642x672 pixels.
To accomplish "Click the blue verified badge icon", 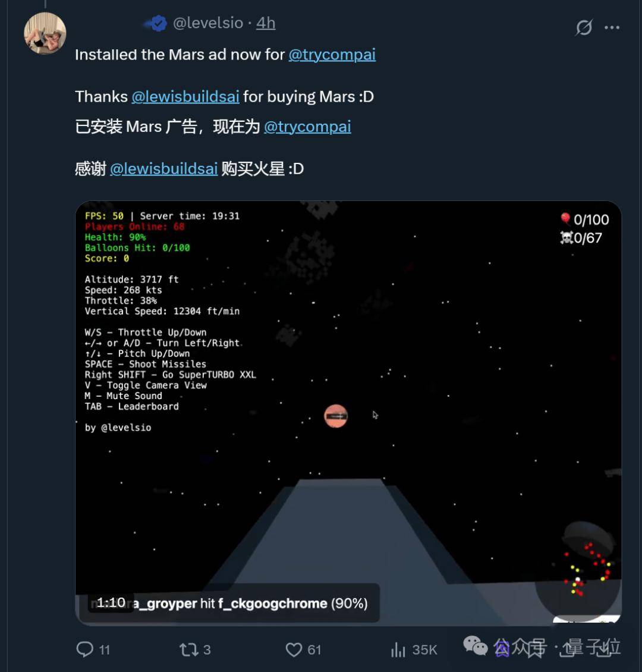I will (x=159, y=23).
